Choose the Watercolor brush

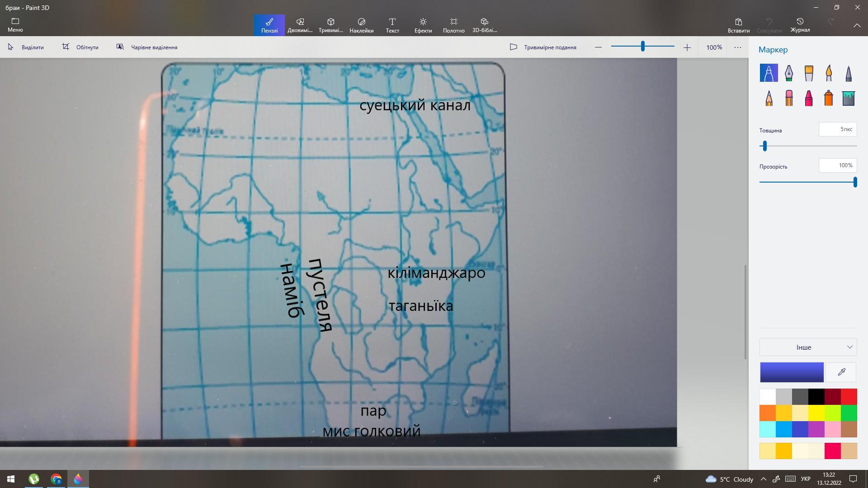[x=829, y=73]
